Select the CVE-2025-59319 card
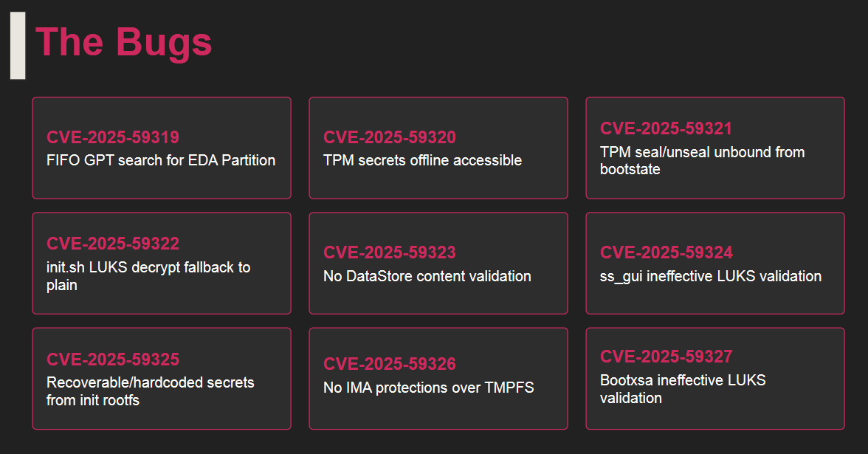The height and width of the screenshot is (454, 868). 162,148
